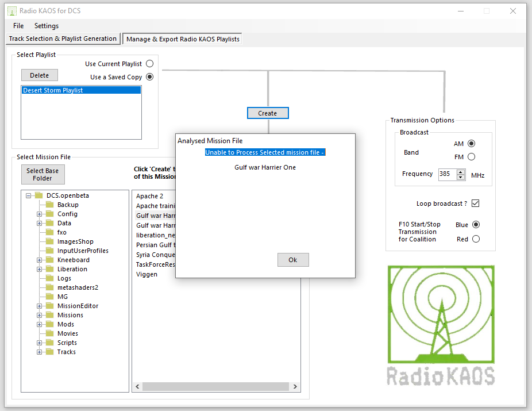532x411 pixels.
Task: Decrease the frequency with the down arrow
Action: 460,177
